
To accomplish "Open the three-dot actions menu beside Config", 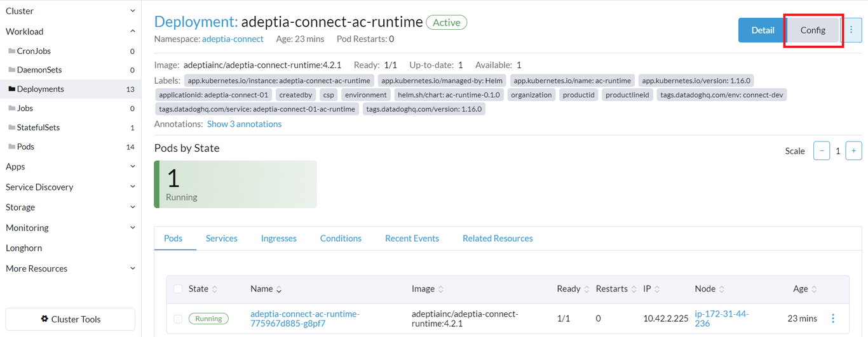I will click(x=851, y=30).
